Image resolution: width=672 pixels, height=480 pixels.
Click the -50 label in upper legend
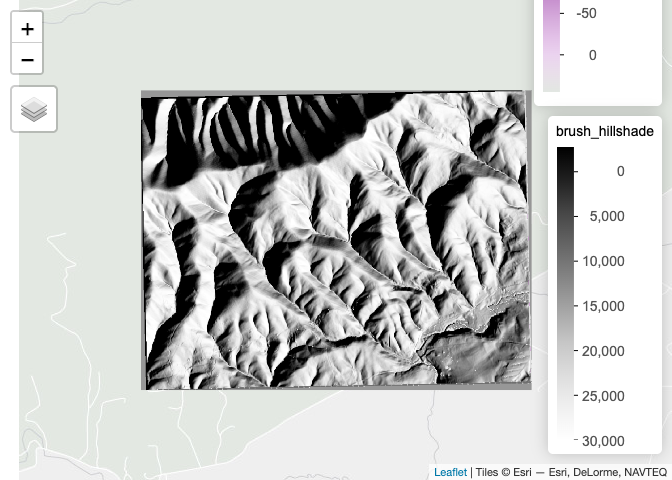pyautogui.click(x=586, y=14)
